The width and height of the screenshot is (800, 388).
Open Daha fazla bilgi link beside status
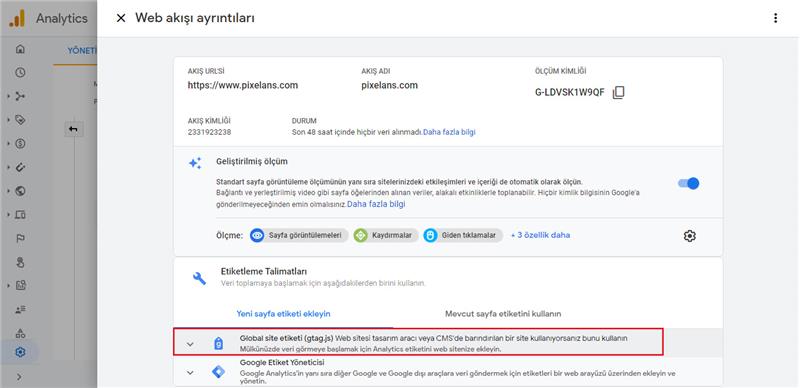pyautogui.click(x=449, y=132)
